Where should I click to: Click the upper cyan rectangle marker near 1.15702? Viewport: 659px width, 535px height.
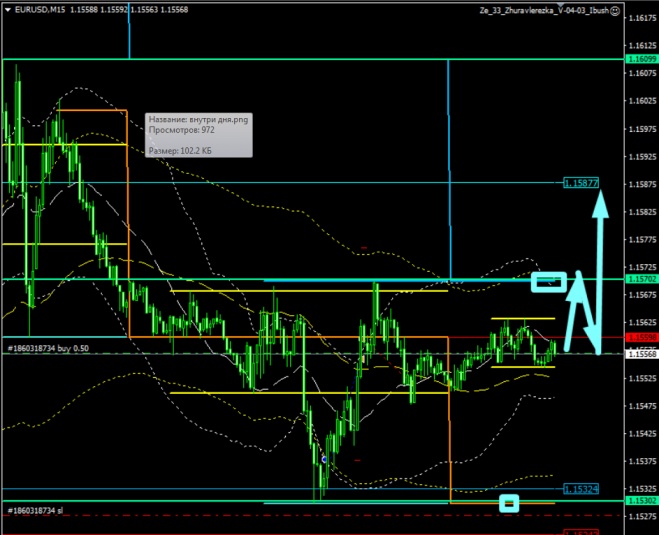tap(549, 281)
